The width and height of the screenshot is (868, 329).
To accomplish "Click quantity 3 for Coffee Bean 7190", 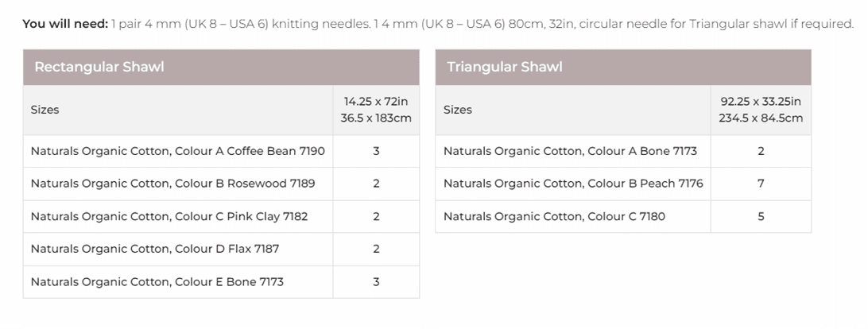I will point(376,151).
